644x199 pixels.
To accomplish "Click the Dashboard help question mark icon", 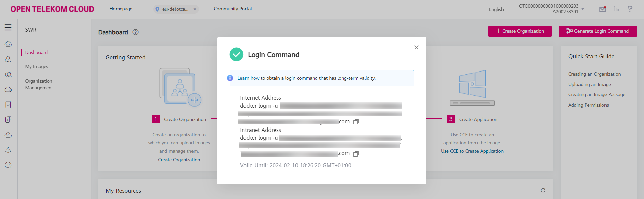I will pos(135,32).
